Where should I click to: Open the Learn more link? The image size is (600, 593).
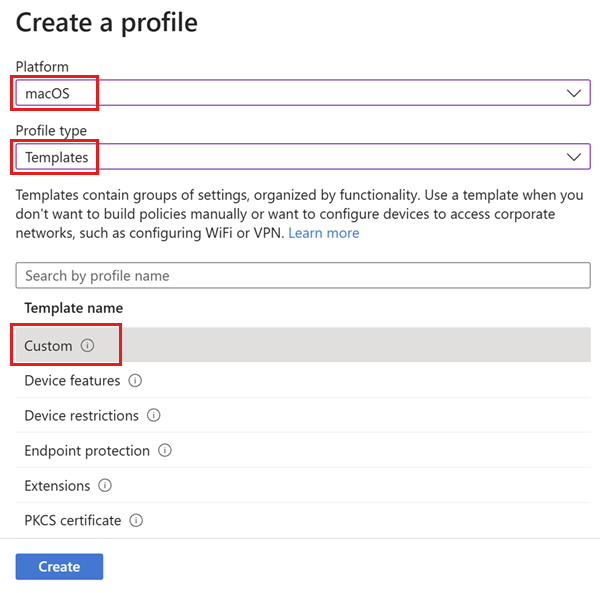323,233
